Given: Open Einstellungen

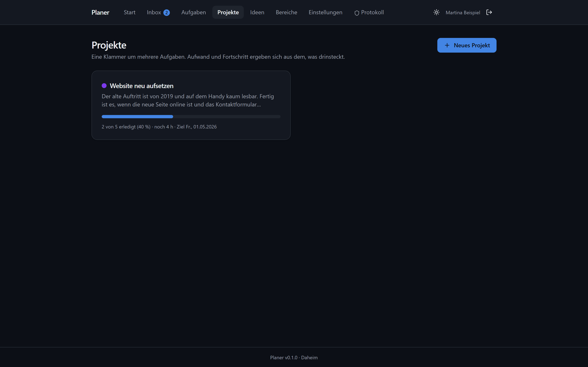Looking at the screenshot, I should (325, 12).
